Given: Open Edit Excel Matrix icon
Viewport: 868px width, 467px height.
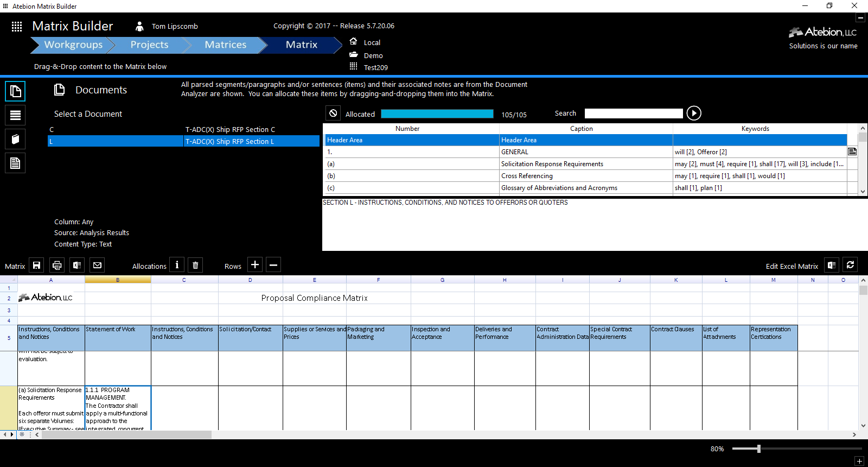Looking at the screenshot, I should tap(832, 264).
